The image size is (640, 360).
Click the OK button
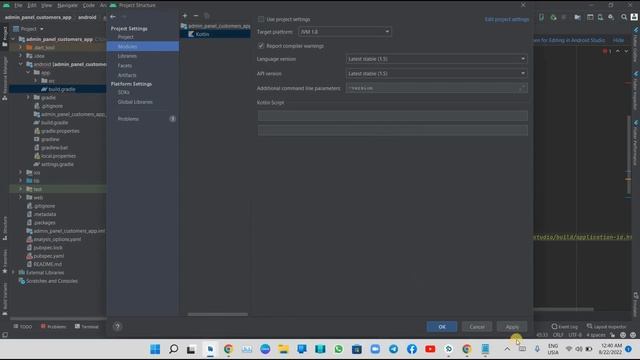tap(442, 327)
